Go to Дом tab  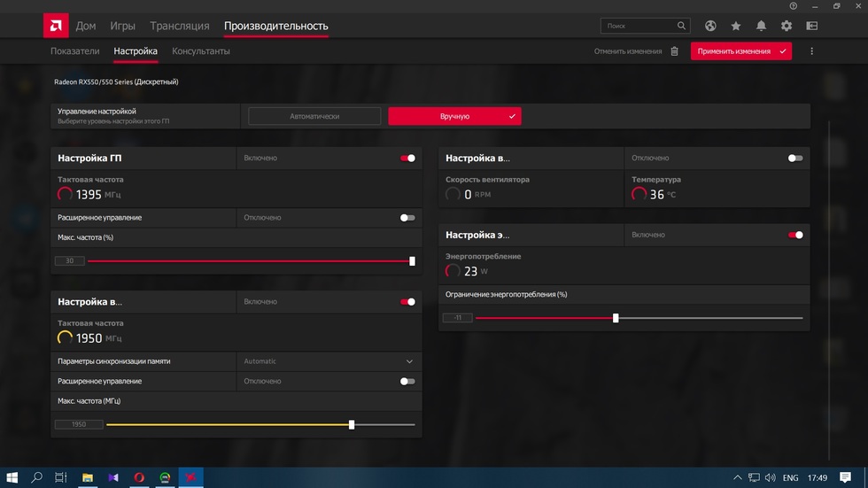pyautogui.click(x=86, y=26)
